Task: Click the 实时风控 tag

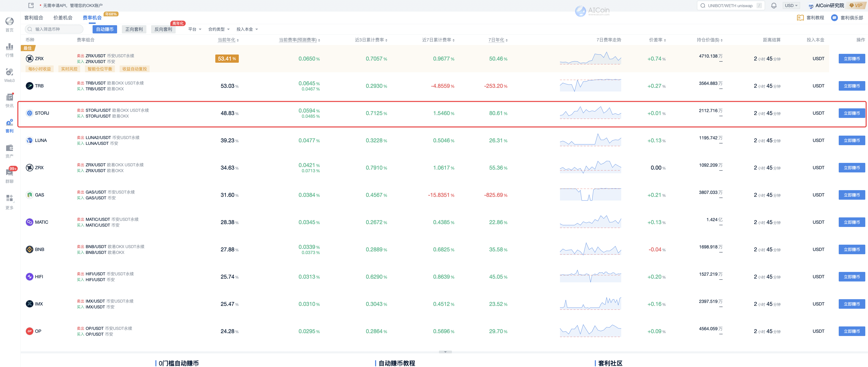Action: [69, 69]
